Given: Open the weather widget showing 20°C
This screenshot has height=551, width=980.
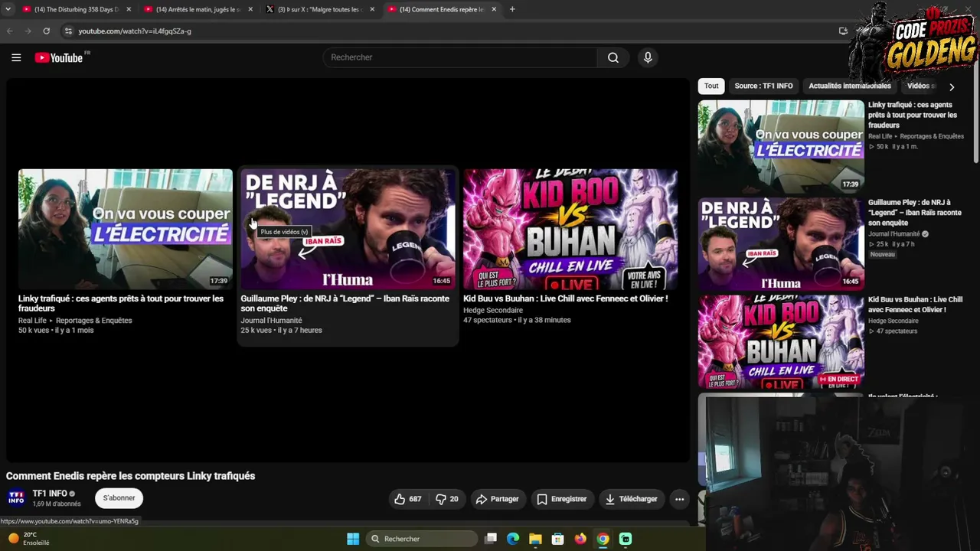Looking at the screenshot, I should (28, 539).
